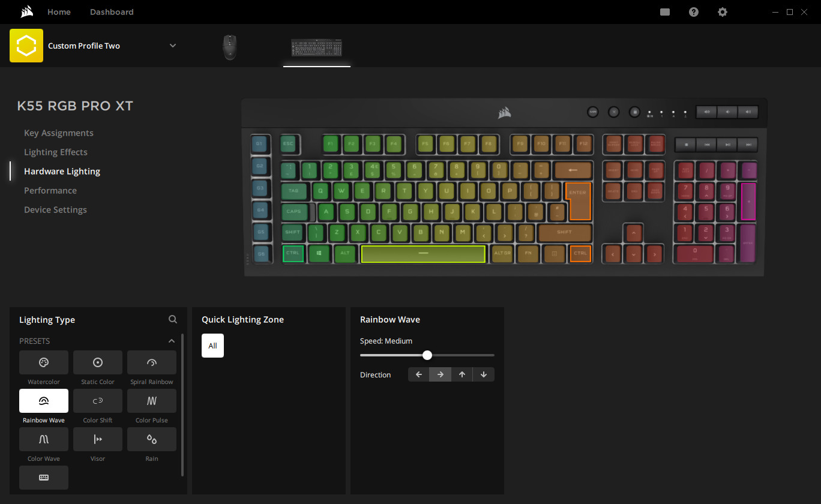Set wave direction to down
This screenshot has width=821, height=504.
point(484,374)
